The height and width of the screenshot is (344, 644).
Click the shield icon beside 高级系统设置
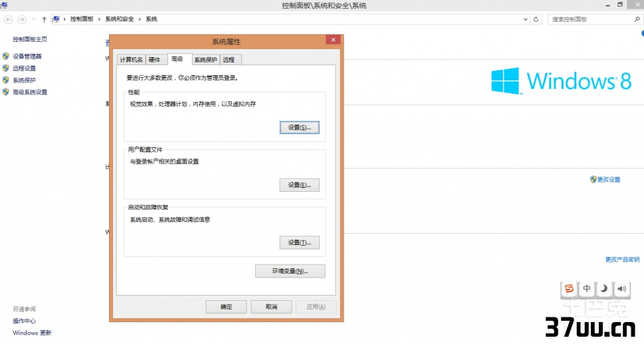tap(6, 92)
